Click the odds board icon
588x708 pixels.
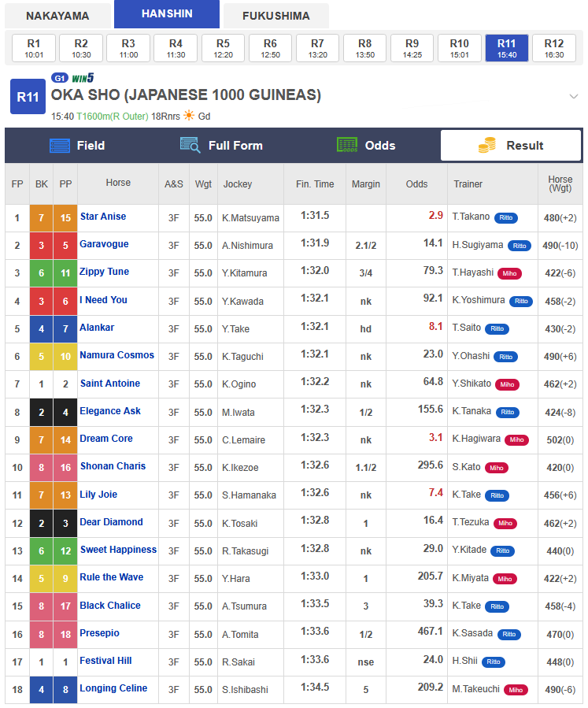pyautogui.click(x=347, y=145)
